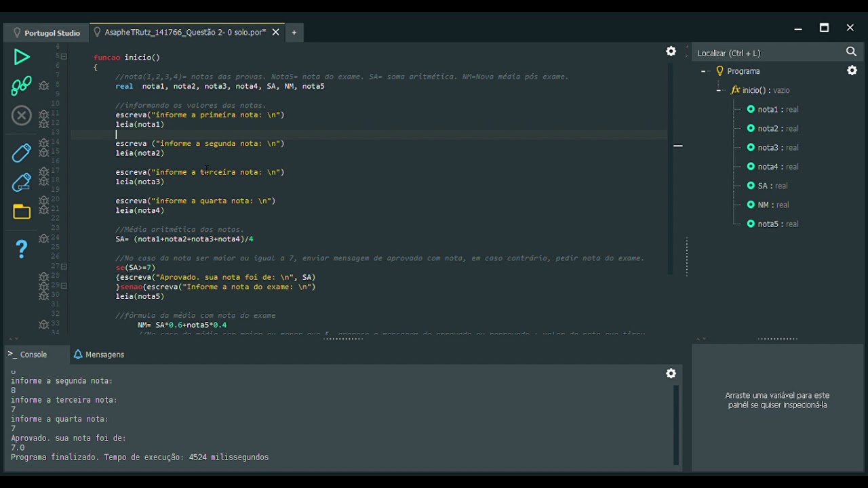Screen dimensions: 868x488
Task: Toggle breakpoint bug icon on line 24
Action: [43, 239]
